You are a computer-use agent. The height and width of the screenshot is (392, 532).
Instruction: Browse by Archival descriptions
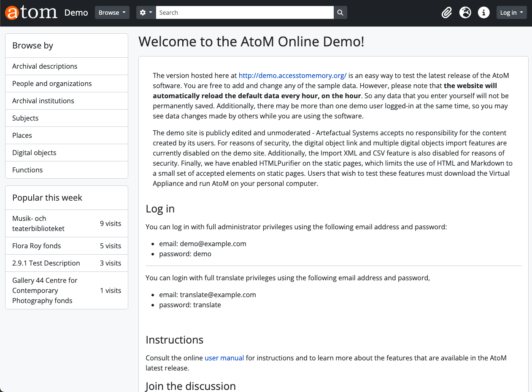(45, 66)
